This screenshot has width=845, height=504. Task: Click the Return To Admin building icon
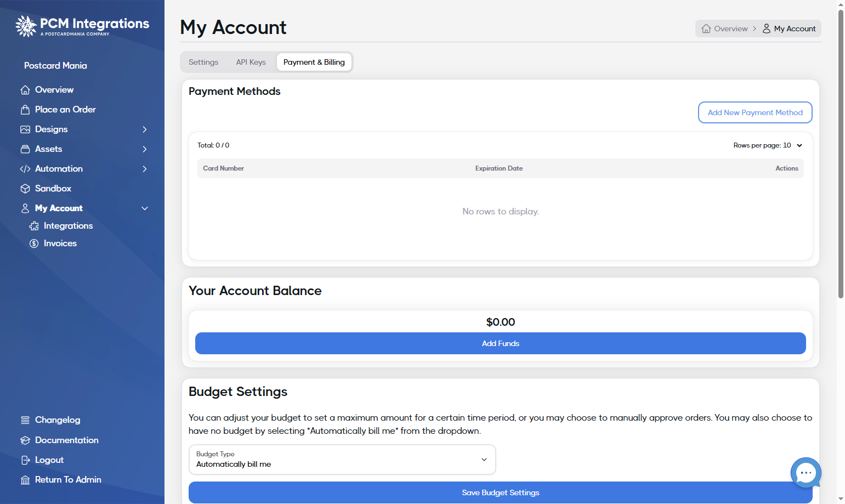25,480
